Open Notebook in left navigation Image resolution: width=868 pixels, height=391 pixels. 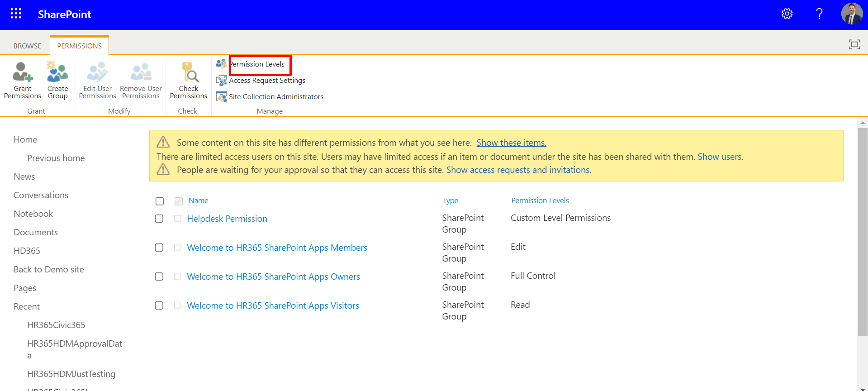[x=33, y=214]
